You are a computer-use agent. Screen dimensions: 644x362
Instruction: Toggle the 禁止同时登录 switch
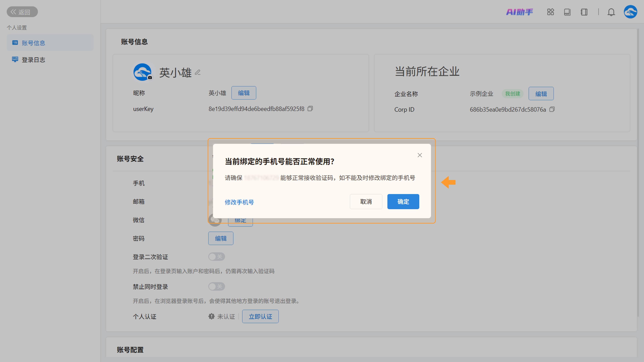click(217, 286)
